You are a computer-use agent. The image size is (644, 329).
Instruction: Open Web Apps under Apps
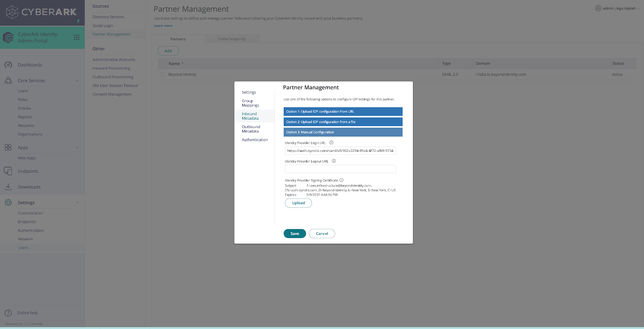tap(27, 158)
